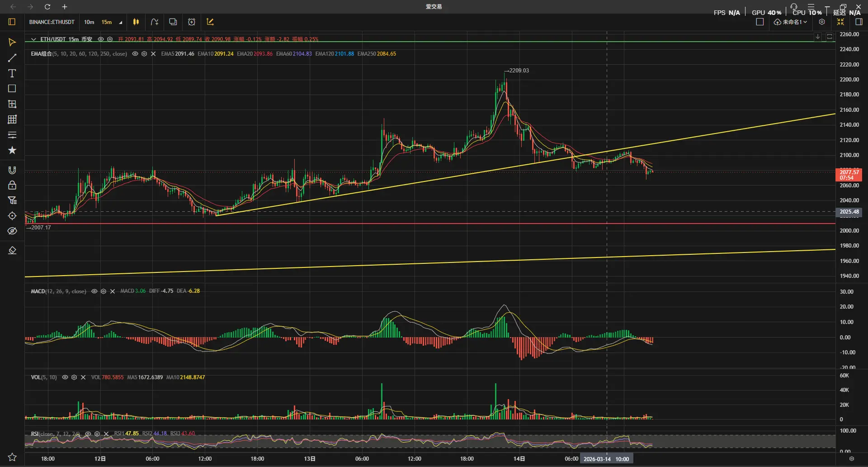Viewport: 868px width, 467px height.
Task: Open the BINANCE:ETHUSDT symbol search
Action: pyautogui.click(x=52, y=22)
